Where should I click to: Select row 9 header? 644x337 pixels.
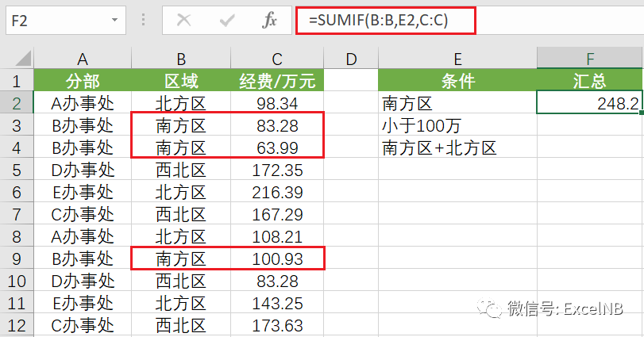tap(17, 258)
